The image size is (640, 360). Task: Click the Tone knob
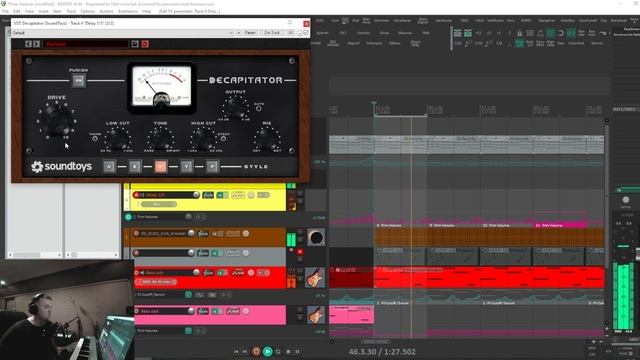click(161, 139)
